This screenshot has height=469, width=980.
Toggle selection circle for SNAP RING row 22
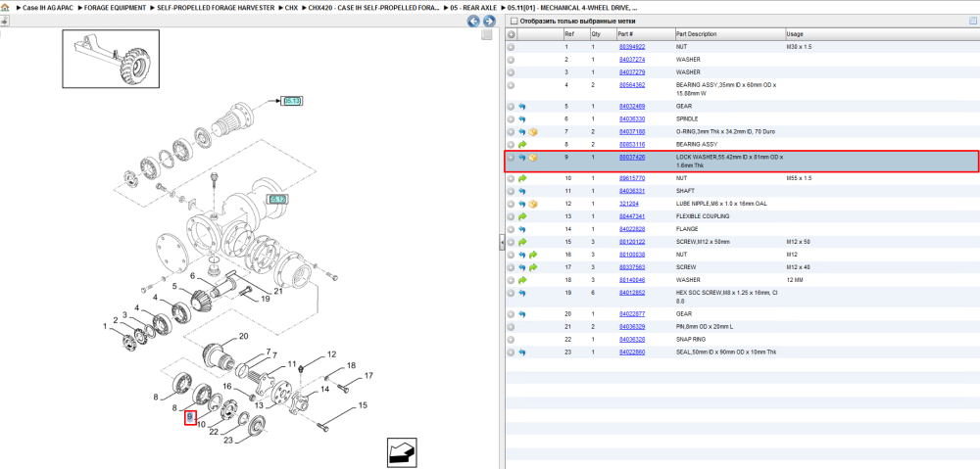pos(511,340)
